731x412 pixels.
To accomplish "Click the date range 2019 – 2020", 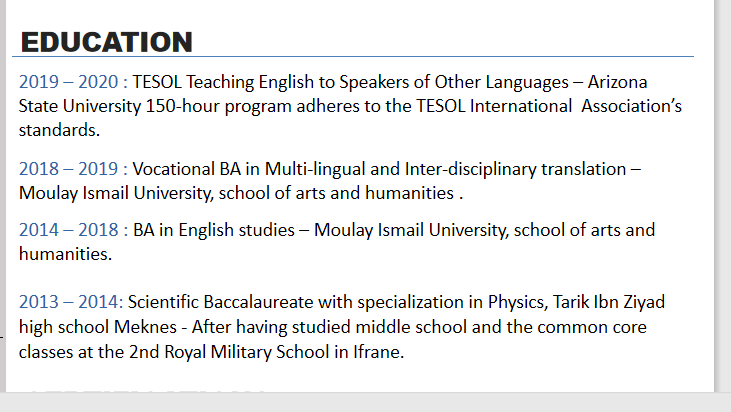I will click(x=68, y=81).
